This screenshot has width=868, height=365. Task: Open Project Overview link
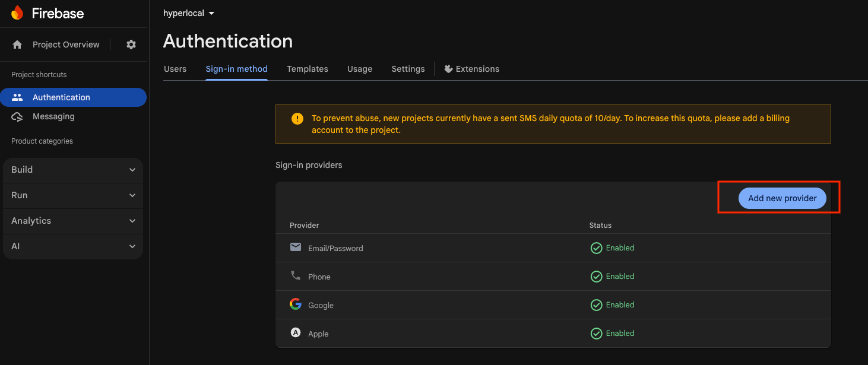[x=66, y=45]
